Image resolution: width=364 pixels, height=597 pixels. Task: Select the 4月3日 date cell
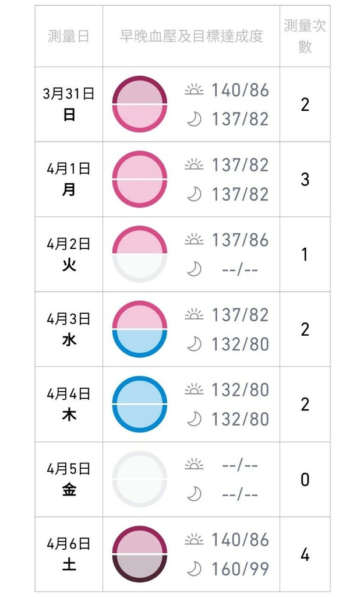69,329
